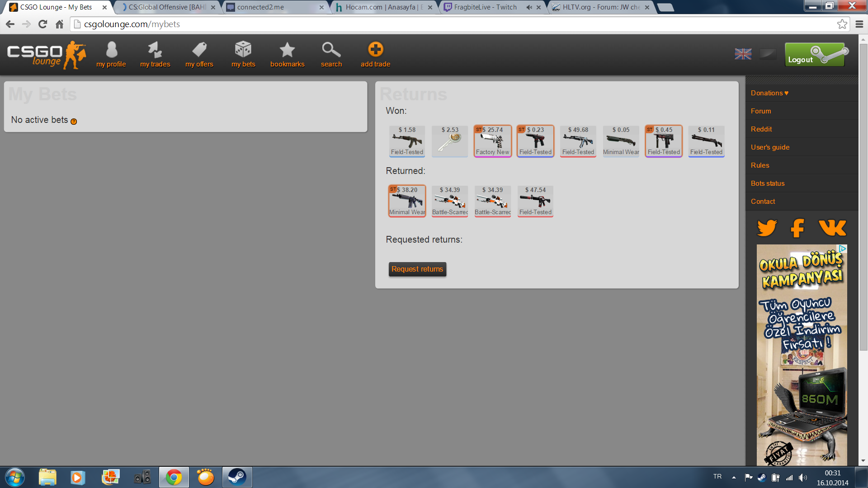The width and height of the screenshot is (868, 488).
Task: Go to my trades
Action: coord(155,55)
